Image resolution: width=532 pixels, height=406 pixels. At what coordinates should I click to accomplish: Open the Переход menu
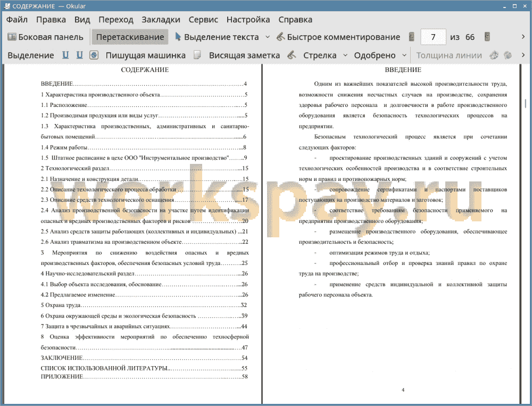tap(115, 20)
